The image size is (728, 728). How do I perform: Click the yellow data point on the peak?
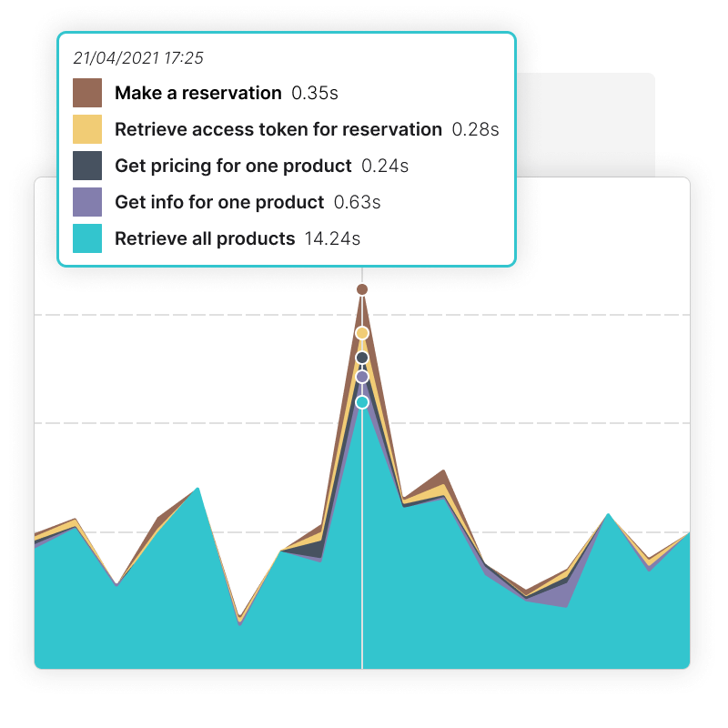click(x=362, y=333)
